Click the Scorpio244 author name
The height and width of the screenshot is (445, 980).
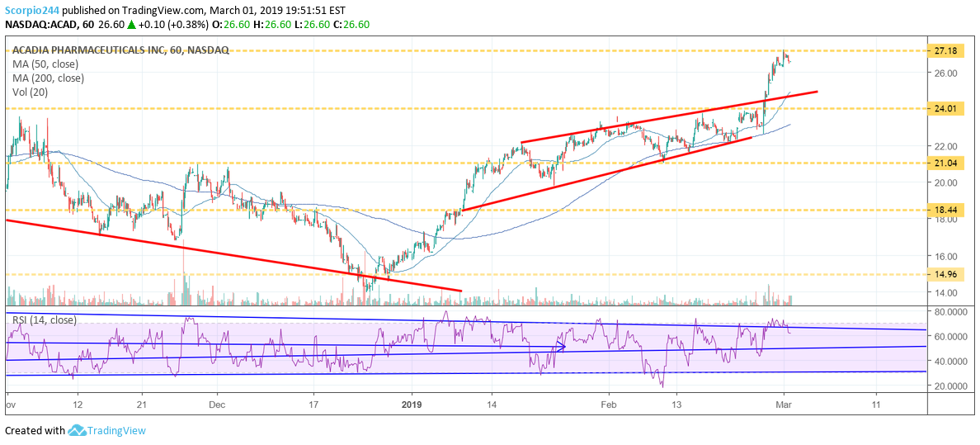[33, 8]
